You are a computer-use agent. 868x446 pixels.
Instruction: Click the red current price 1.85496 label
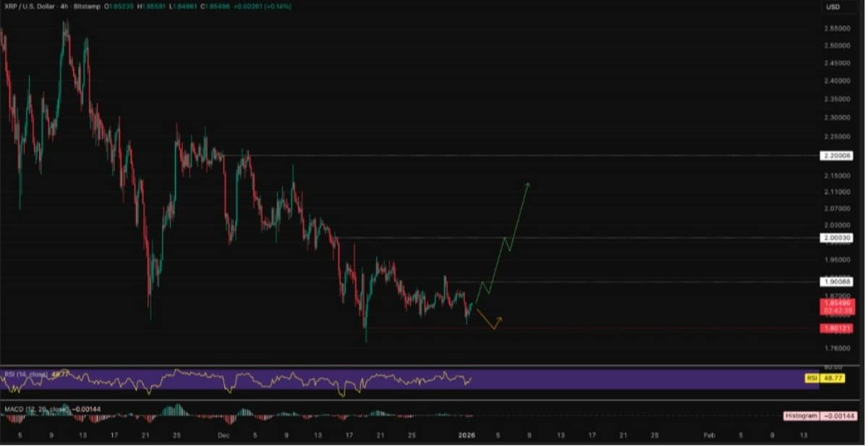pos(838,306)
